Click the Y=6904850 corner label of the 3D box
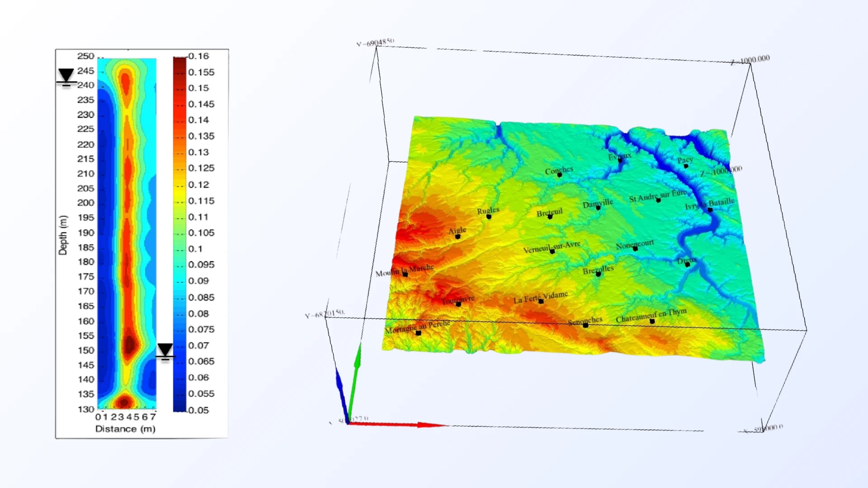868x488 pixels. (x=375, y=43)
